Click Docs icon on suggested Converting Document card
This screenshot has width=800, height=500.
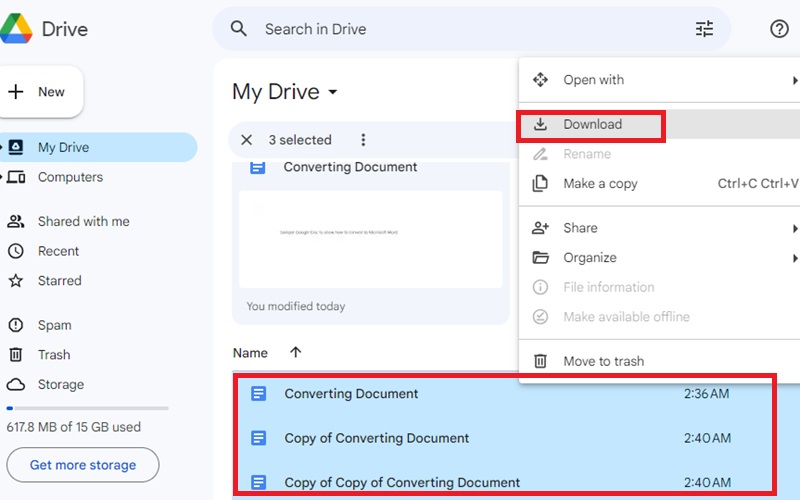coord(258,167)
